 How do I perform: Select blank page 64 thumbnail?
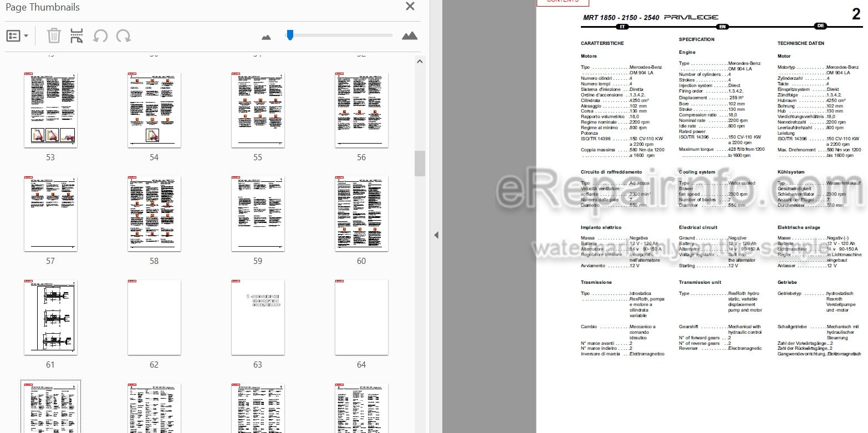coord(361,317)
